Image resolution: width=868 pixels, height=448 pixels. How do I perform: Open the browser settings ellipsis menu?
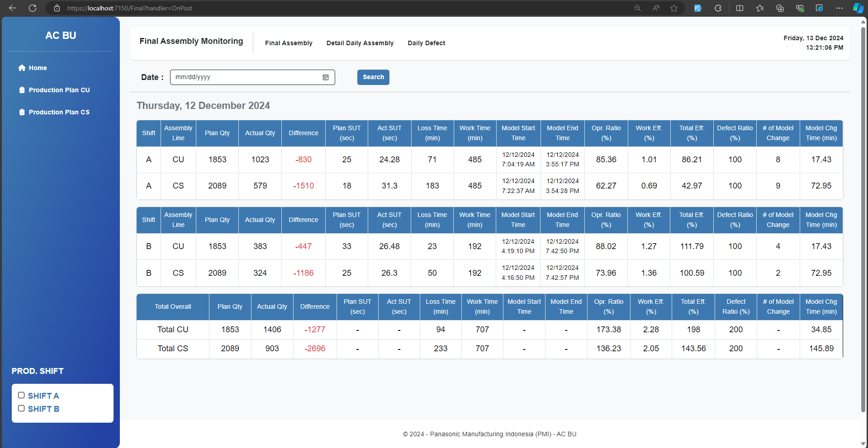tap(840, 8)
